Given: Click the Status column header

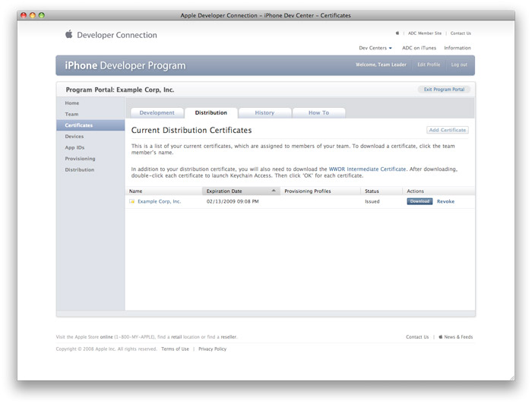Looking at the screenshot, I should [382, 191].
